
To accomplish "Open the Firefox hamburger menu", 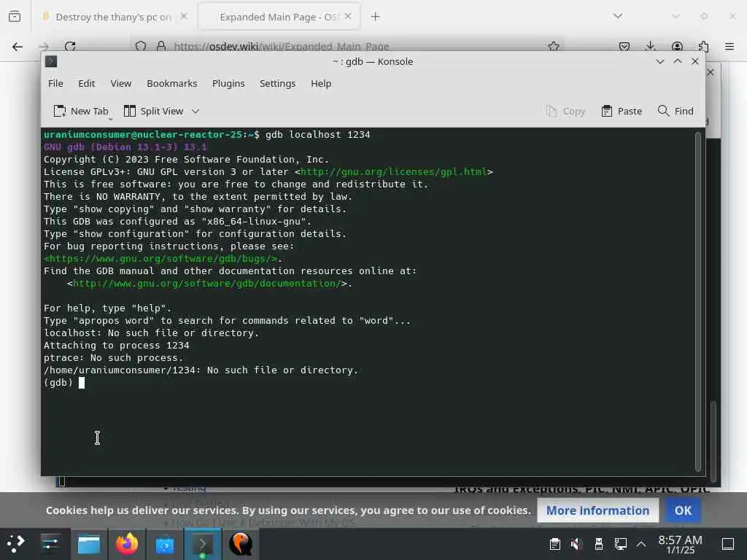I will click(x=729, y=46).
